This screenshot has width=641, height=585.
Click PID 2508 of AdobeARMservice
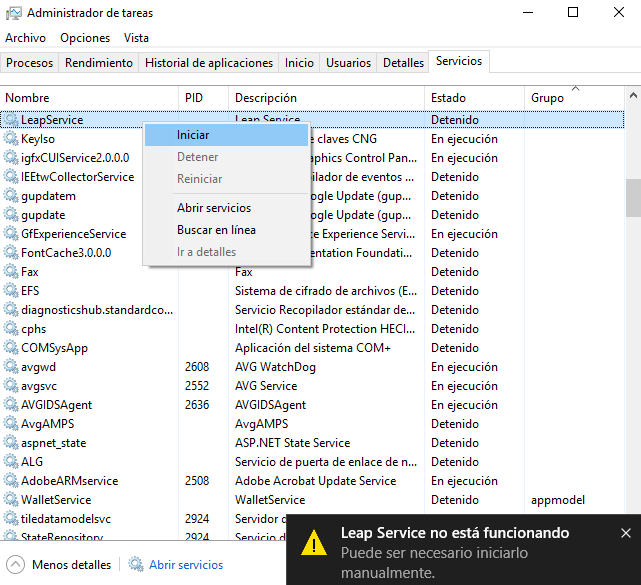(x=197, y=481)
